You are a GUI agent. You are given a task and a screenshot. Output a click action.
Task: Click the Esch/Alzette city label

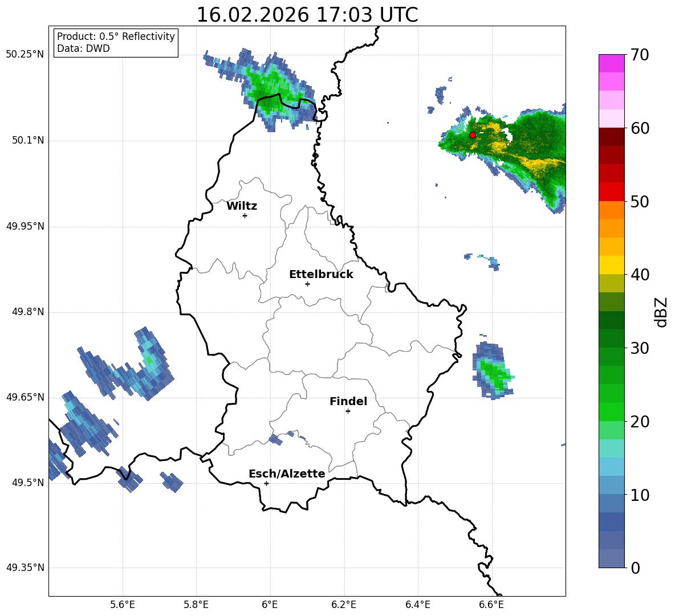[287, 474]
